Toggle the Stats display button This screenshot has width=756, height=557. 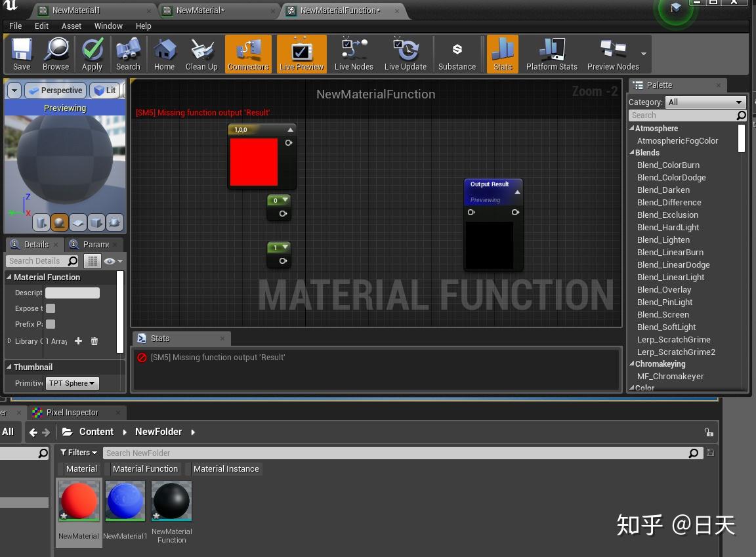pos(503,54)
